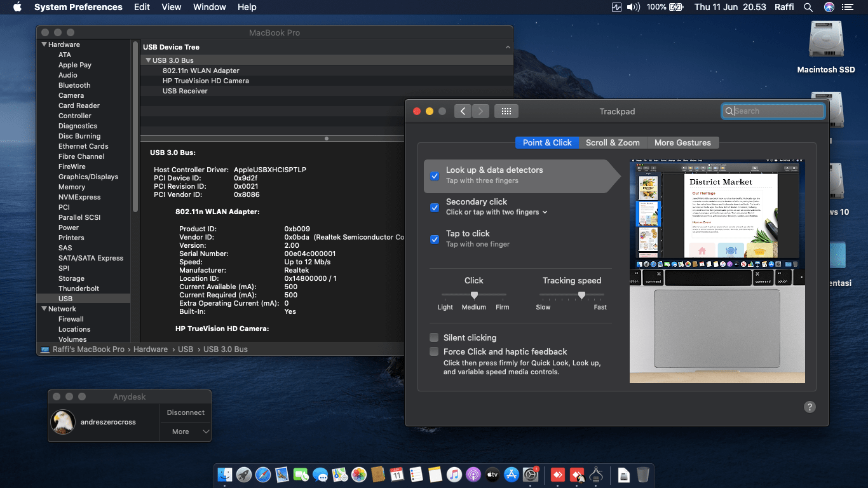Click the activity monitor graph menu bar icon
Image resolution: width=868 pixels, height=488 pixels.
616,7
